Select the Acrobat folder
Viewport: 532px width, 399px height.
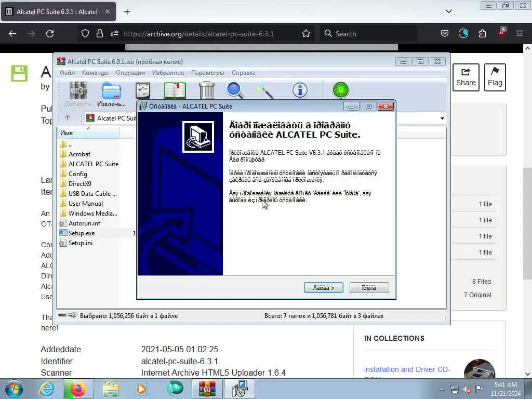pos(75,154)
